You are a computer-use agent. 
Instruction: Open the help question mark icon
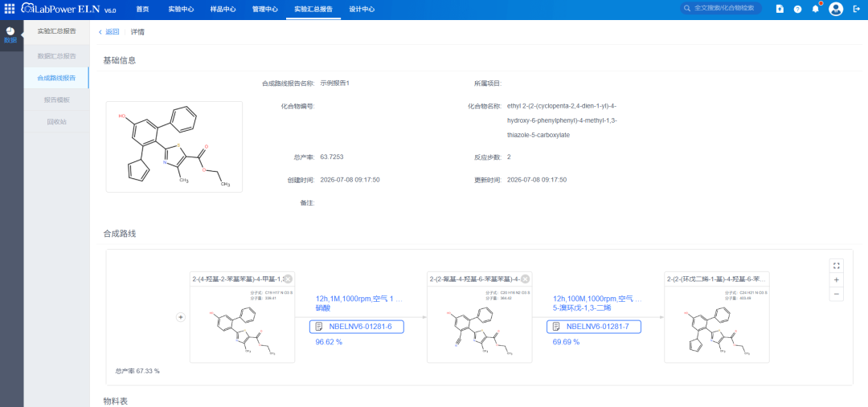click(x=798, y=9)
